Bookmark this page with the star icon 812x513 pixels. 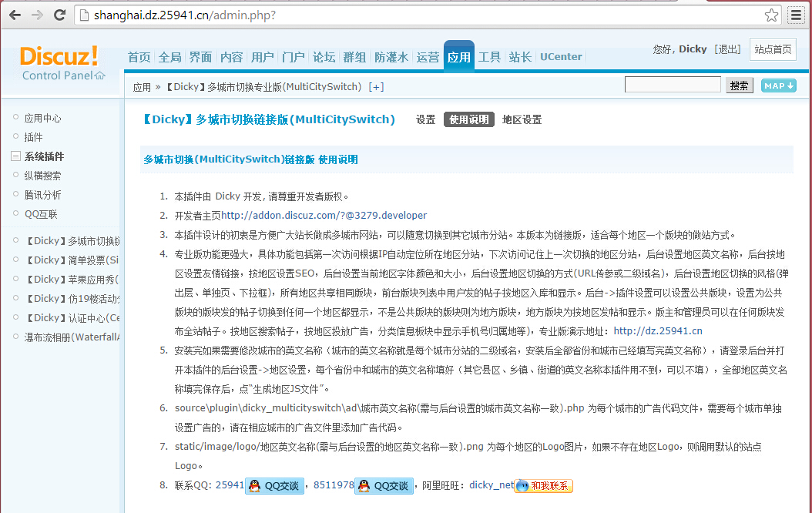pos(772,15)
